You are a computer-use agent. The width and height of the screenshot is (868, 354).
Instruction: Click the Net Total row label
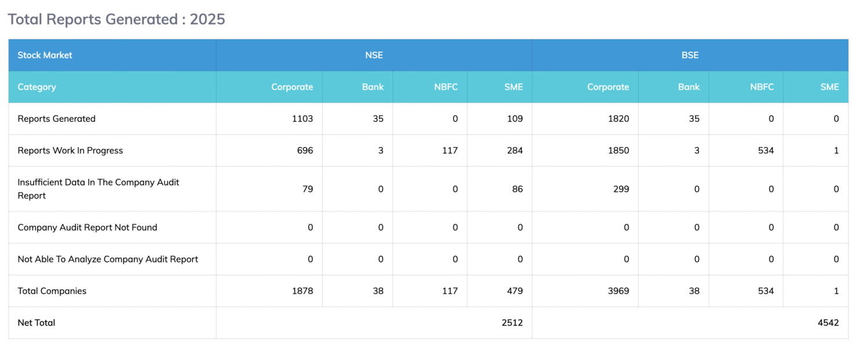pyautogui.click(x=36, y=323)
